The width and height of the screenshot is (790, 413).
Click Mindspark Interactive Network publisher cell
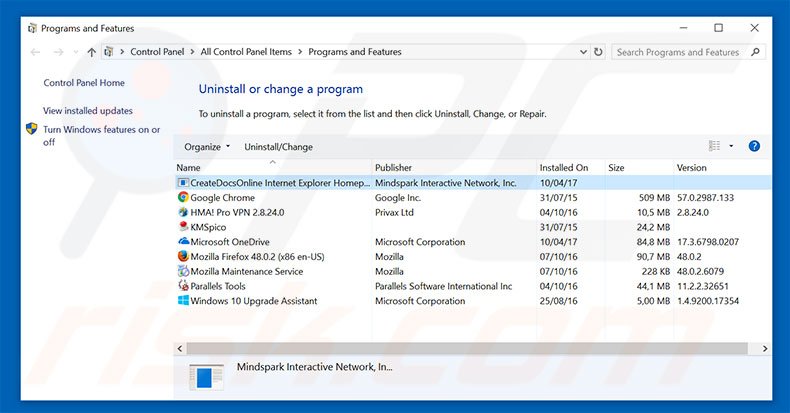click(446, 183)
